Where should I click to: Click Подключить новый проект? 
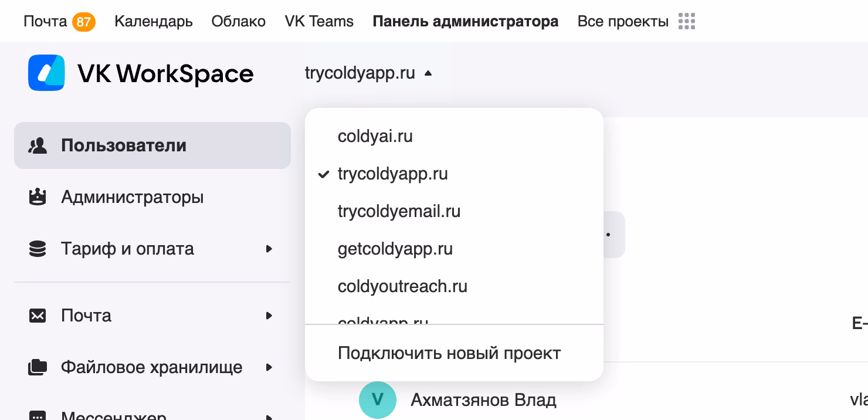point(449,353)
